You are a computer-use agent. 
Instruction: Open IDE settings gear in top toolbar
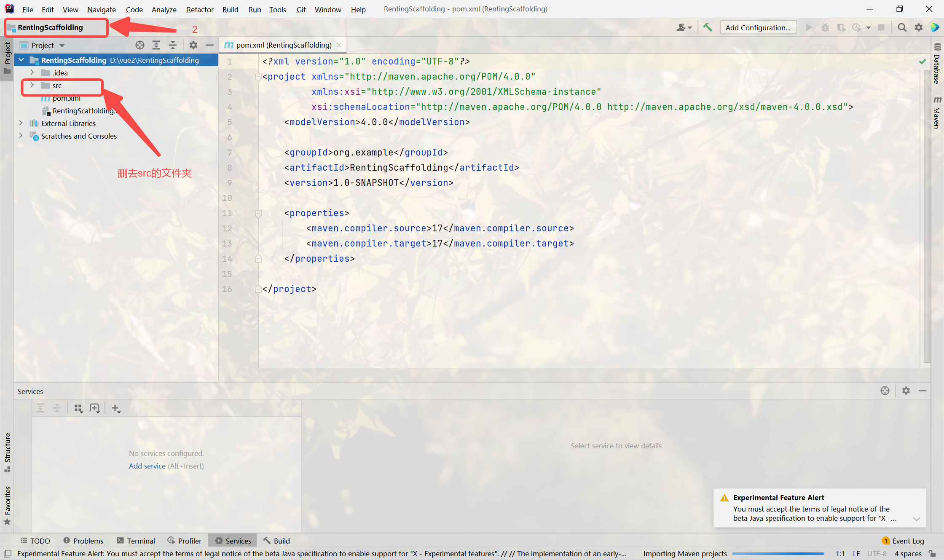(x=919, y=27)
